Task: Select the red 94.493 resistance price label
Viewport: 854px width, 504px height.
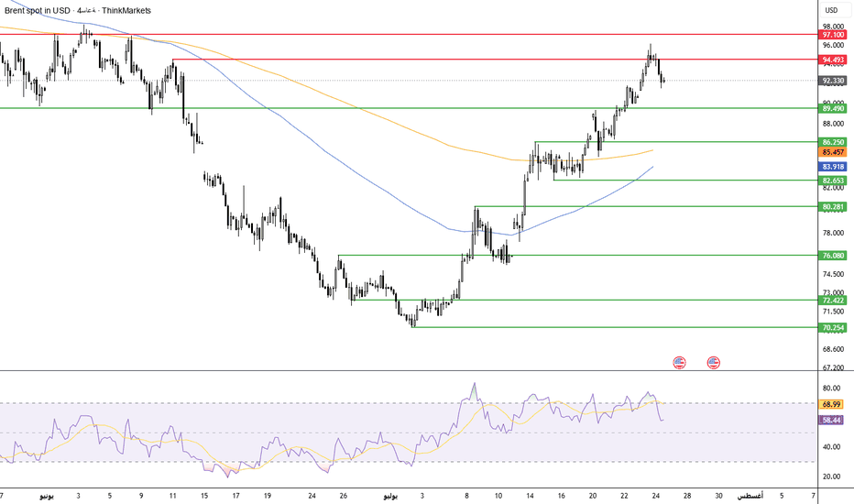Action: 833,60
